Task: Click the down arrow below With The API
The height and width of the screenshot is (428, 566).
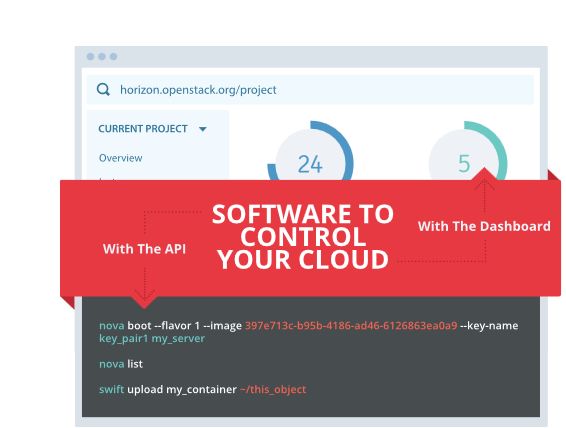Action: click(144, 294)
